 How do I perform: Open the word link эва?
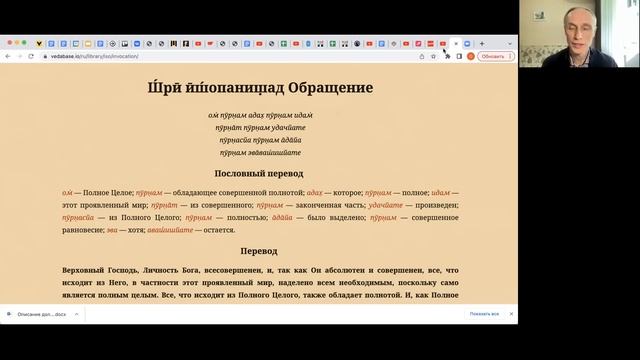pyautogui.click(x=112, y=230)
